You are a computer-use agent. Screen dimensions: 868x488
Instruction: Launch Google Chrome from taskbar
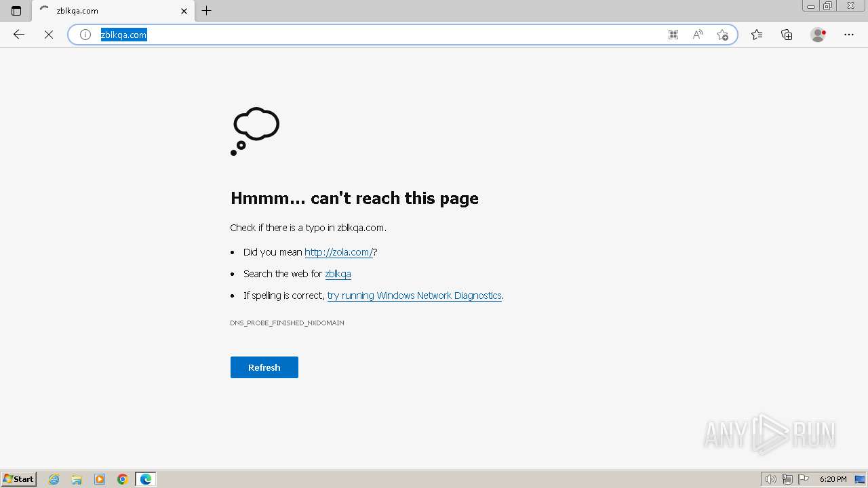point(123,479)
